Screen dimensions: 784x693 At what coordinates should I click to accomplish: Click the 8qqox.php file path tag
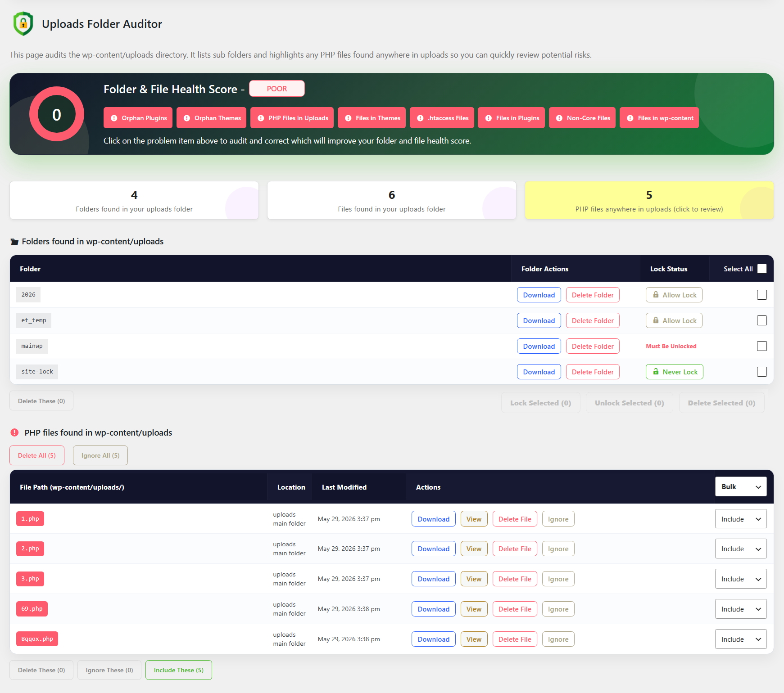coord(37,639)
